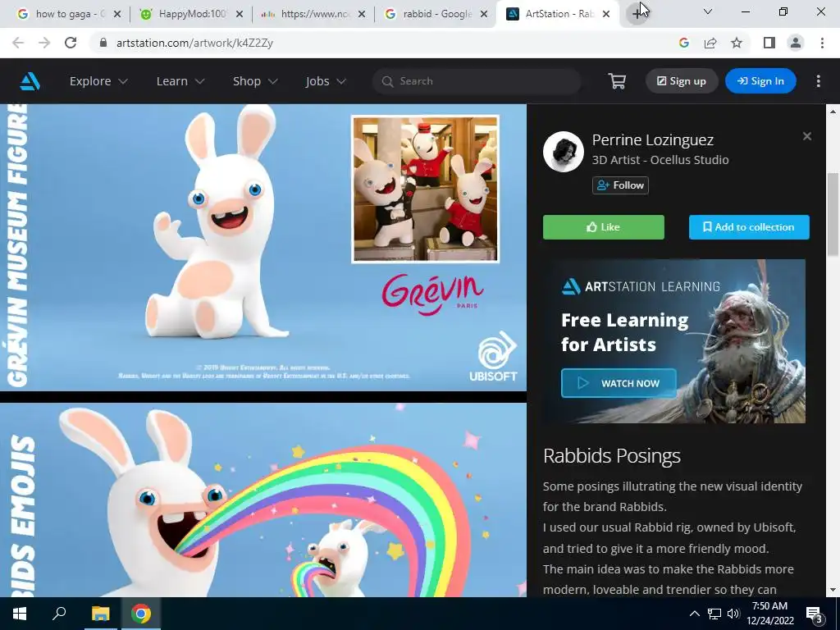Close the https://www.no tab
The width and height of the screenshot is (840, 630).
click(362, 14)
